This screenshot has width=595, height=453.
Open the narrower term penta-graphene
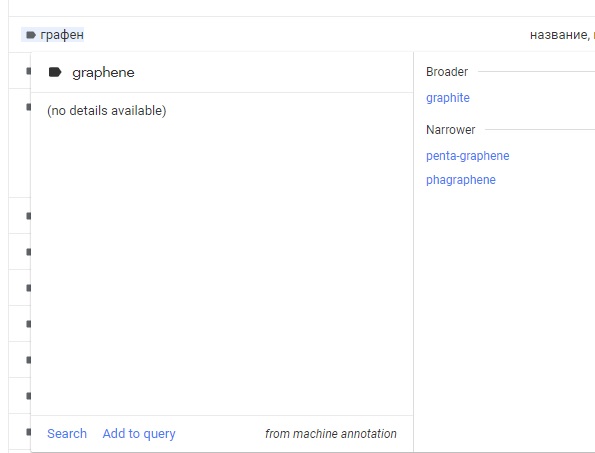click(468, 156)
